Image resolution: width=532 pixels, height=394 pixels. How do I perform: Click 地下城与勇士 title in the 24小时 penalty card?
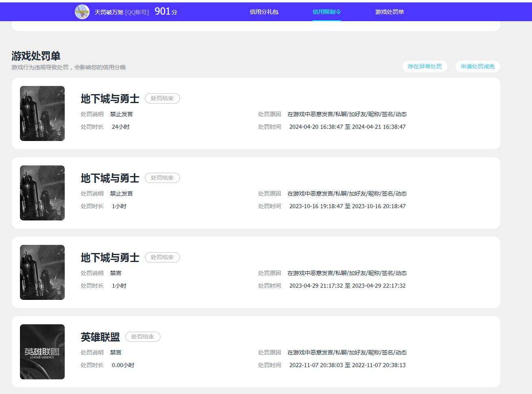pos(110,99)
